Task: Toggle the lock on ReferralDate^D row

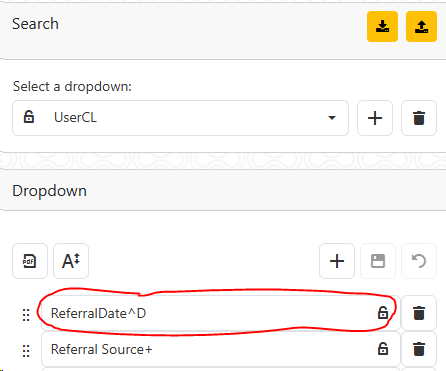Action: [x=383, y=313]
